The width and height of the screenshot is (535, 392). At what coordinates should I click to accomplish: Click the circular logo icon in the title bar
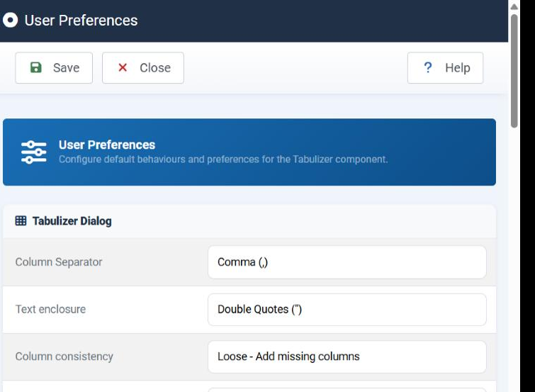[x=10, y=20]
